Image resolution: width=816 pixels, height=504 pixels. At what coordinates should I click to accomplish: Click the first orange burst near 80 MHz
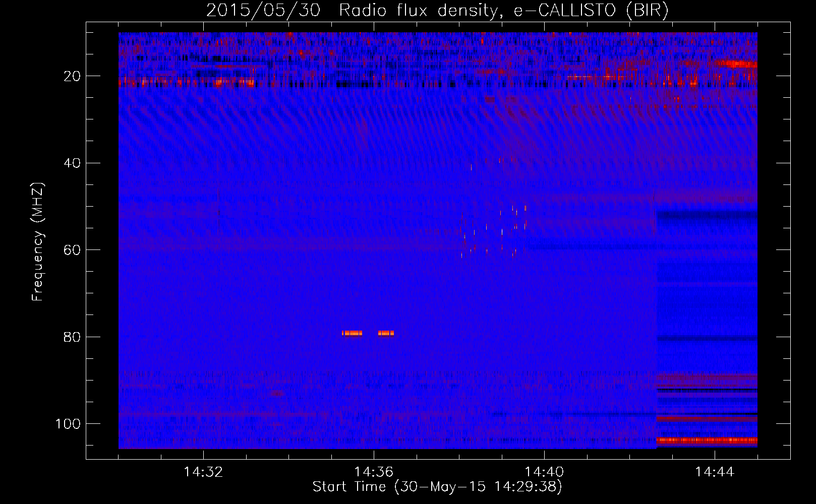pos(352,333)
